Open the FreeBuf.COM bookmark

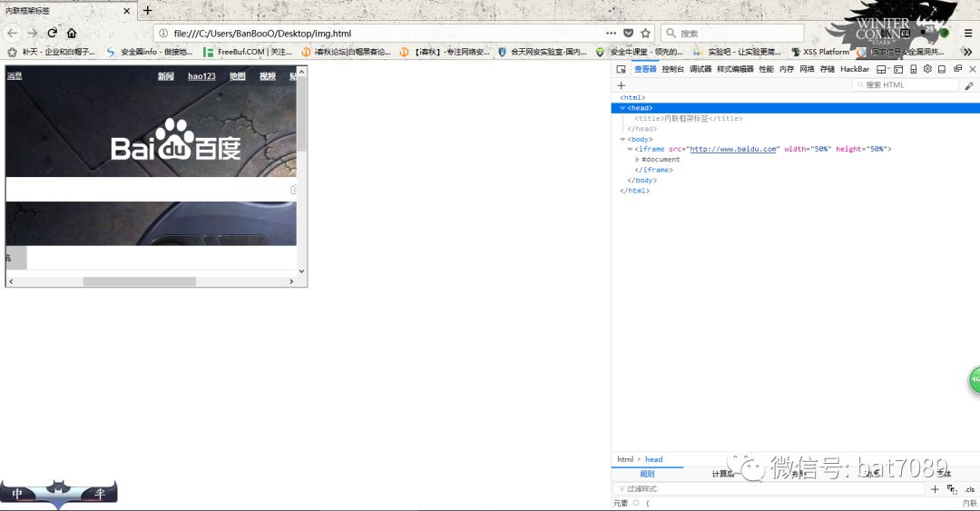(248, 52)
